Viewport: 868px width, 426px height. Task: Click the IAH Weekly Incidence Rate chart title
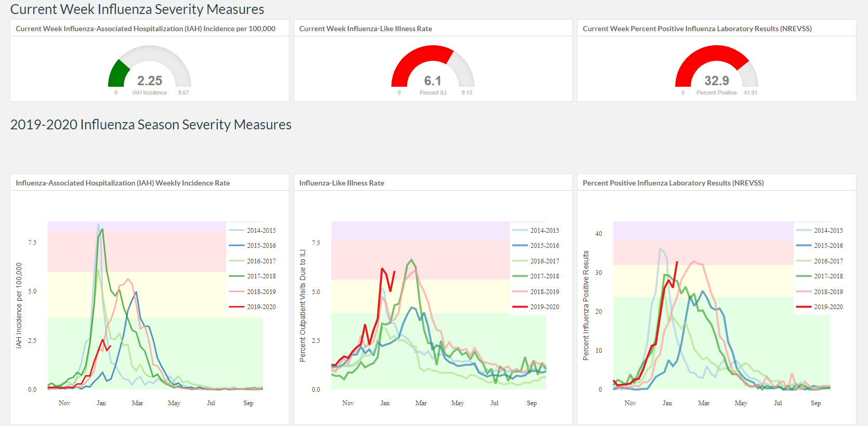click(x=123, y=183)
